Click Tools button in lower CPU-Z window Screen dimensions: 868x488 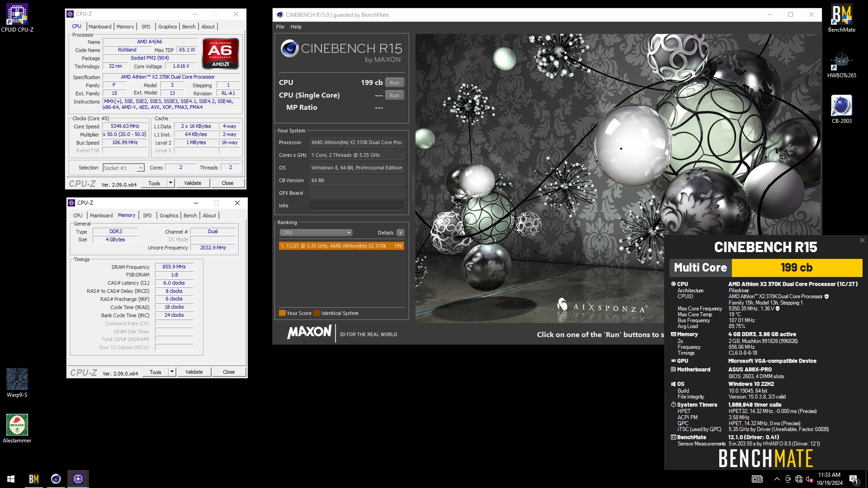point(156,372)
